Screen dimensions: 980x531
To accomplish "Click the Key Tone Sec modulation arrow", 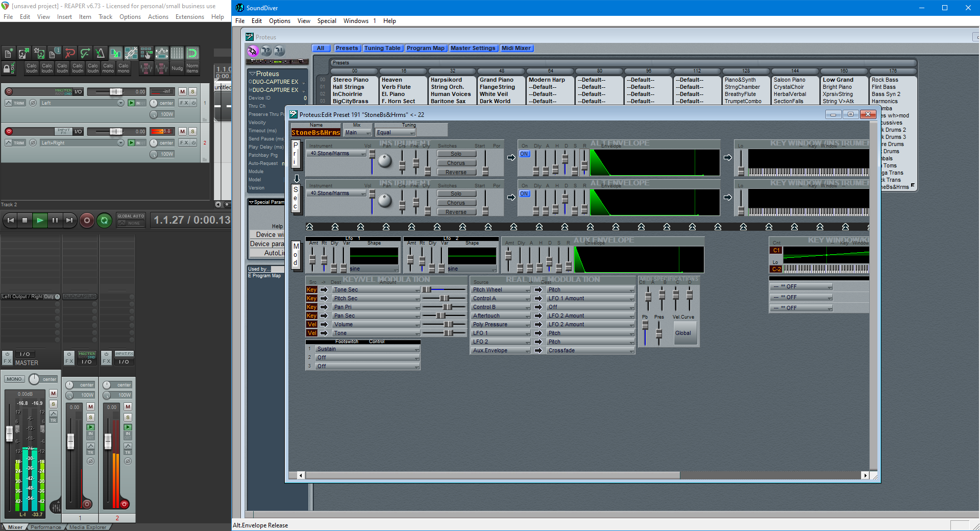I will tap(324, 289).
